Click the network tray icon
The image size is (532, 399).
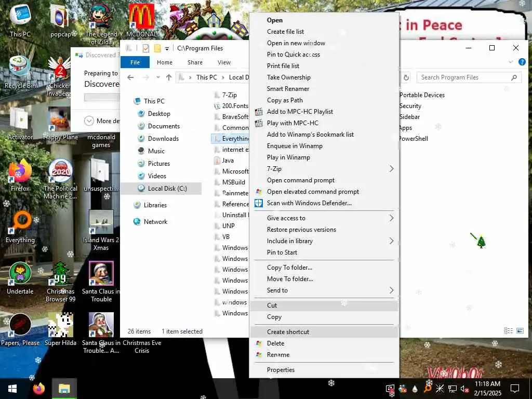tap(453, 389)
